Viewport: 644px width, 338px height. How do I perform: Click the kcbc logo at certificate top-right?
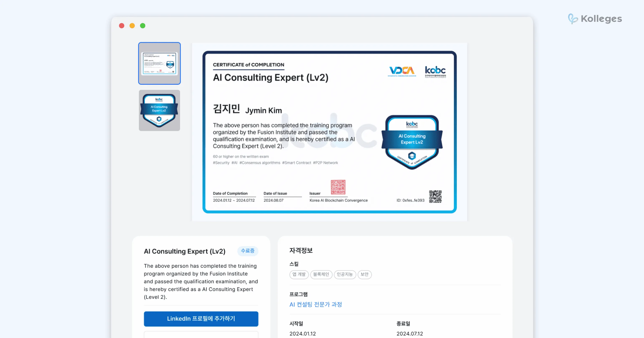coord(435,72)
